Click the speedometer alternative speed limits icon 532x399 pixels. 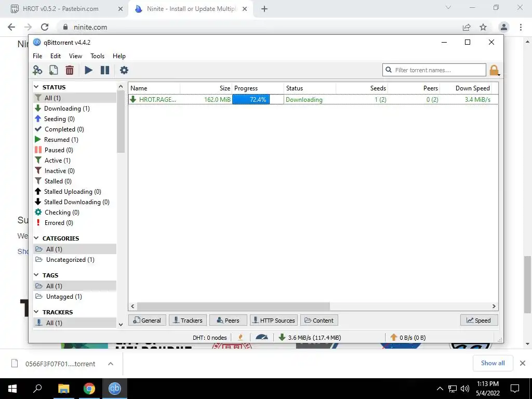(x=262, y=337)
